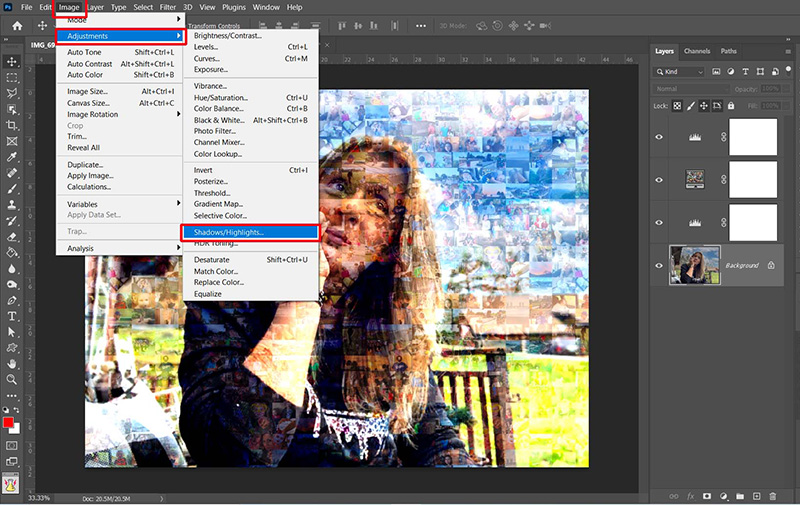Create a new group folder icon
This screenshot has height=505, width=800.
pyautogui.click(x=740, y=496)
